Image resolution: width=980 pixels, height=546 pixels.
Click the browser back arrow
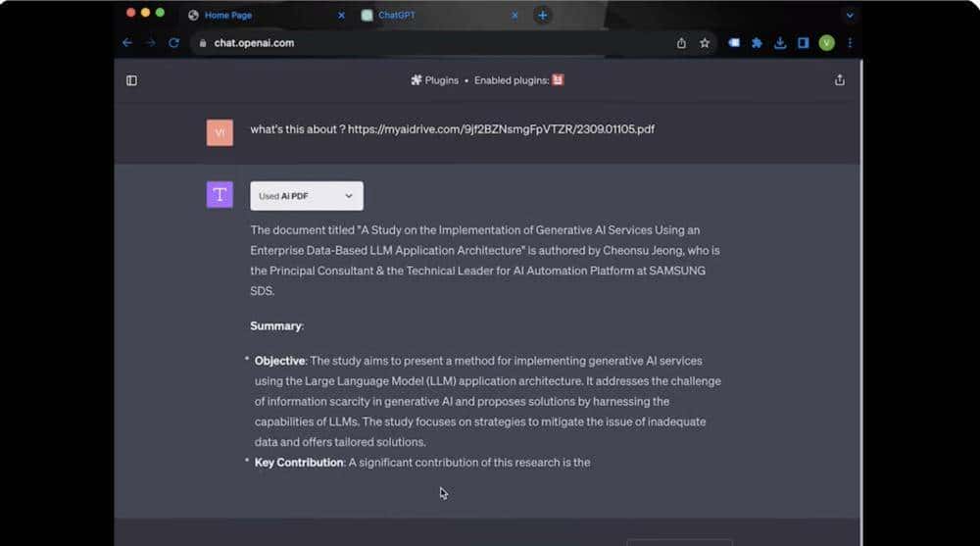127,43
